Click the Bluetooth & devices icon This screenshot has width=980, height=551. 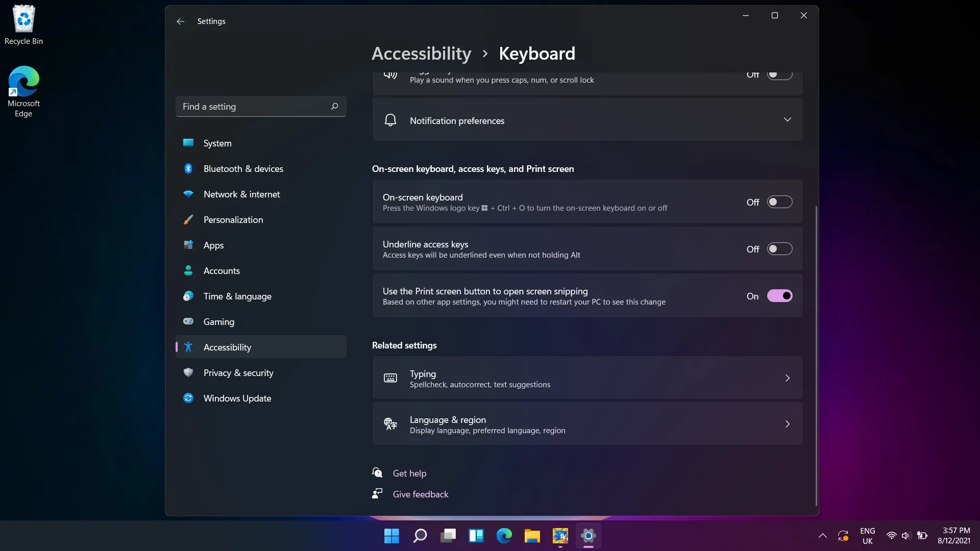(188, 169)
